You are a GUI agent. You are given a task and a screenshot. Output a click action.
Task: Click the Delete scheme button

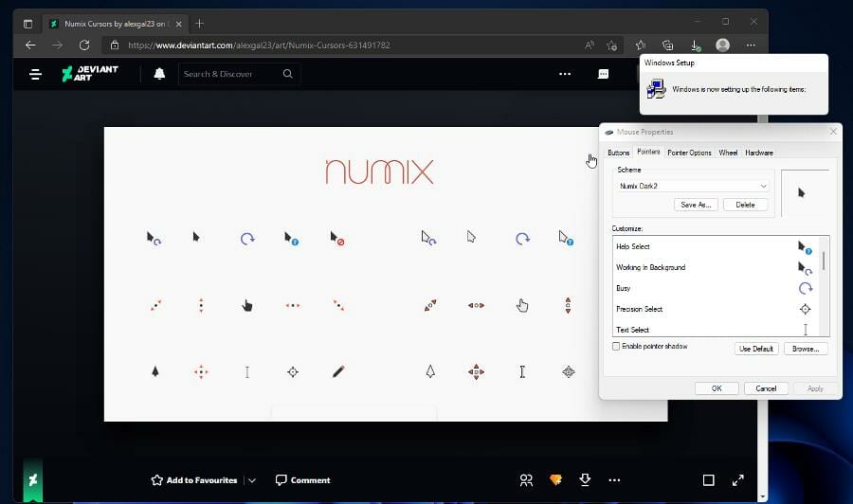745,205
